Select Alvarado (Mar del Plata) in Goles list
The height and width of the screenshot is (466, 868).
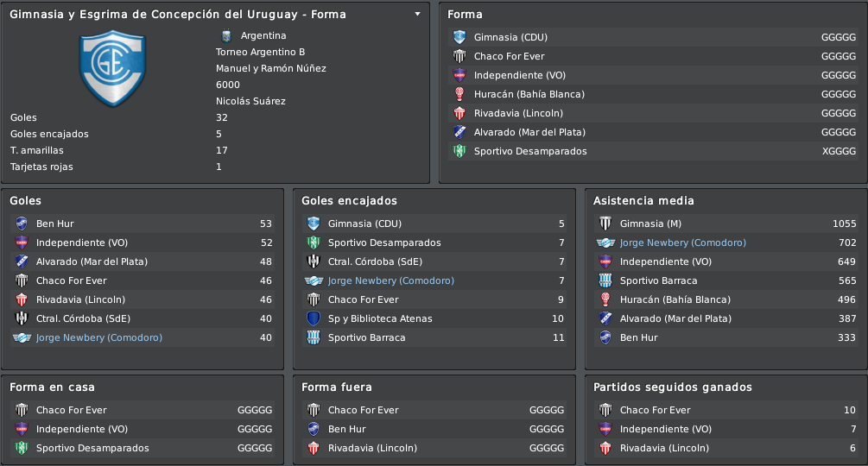click(x=92, y=261)
